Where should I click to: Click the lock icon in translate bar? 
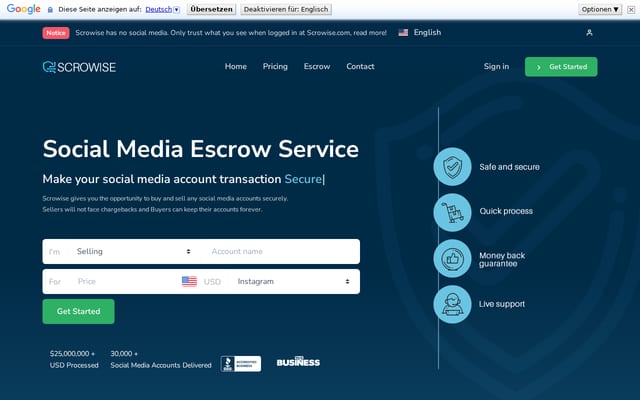(x=50, y=9)
